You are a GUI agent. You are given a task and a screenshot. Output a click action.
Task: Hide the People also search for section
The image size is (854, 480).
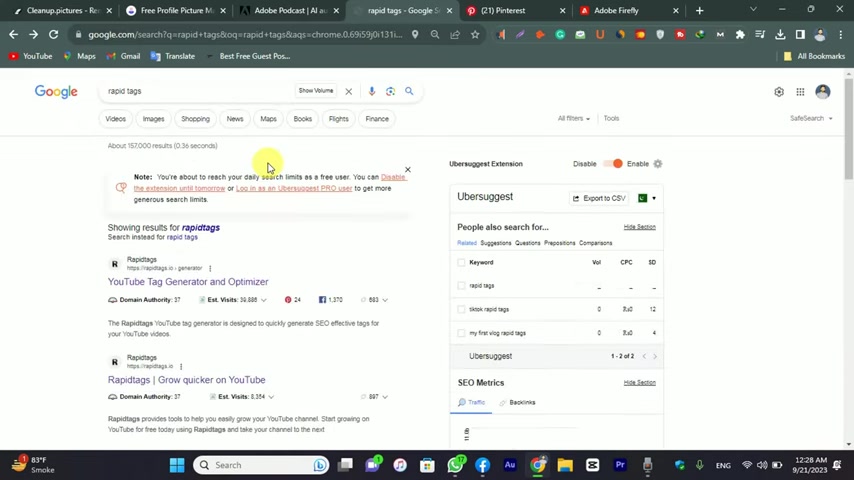pyautogui.click(x=639, y=227)
